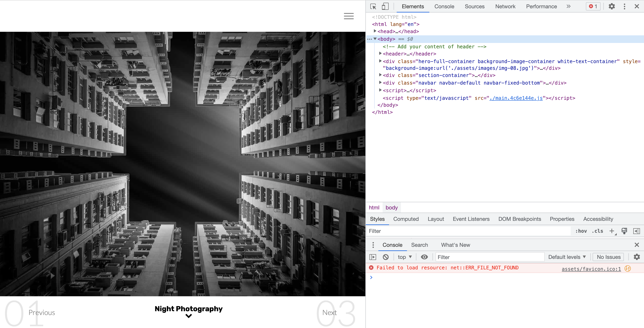
Task: Click the red error count badge
Action: coord(593,6)
